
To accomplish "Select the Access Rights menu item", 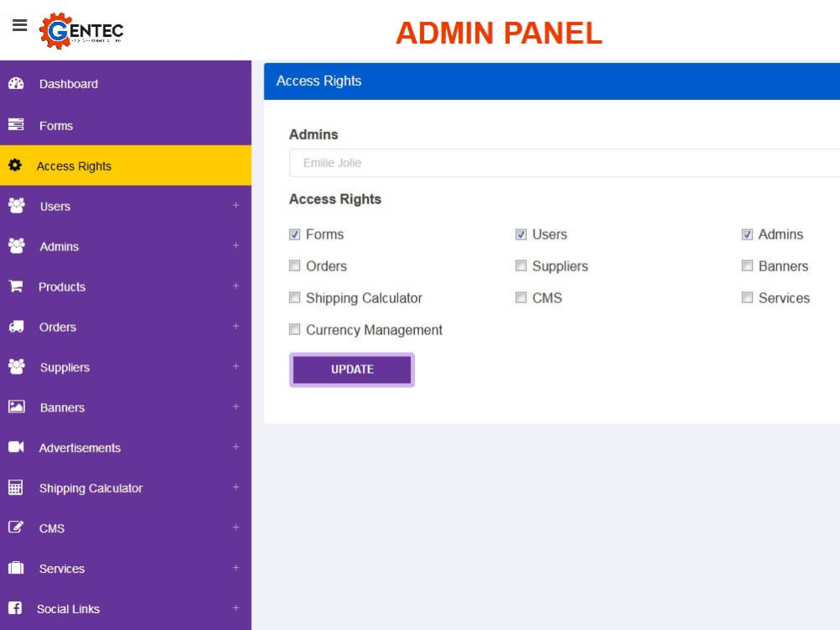I will pyautogui.click(x=125, y=165).
